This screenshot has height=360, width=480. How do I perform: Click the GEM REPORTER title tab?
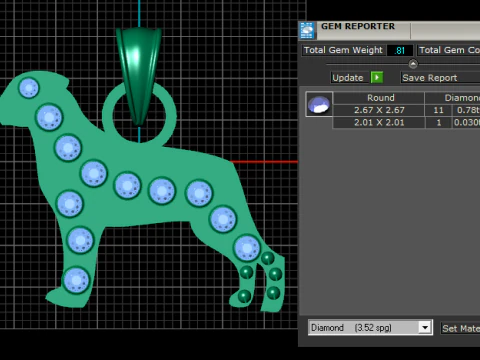[x=358, y=27]
